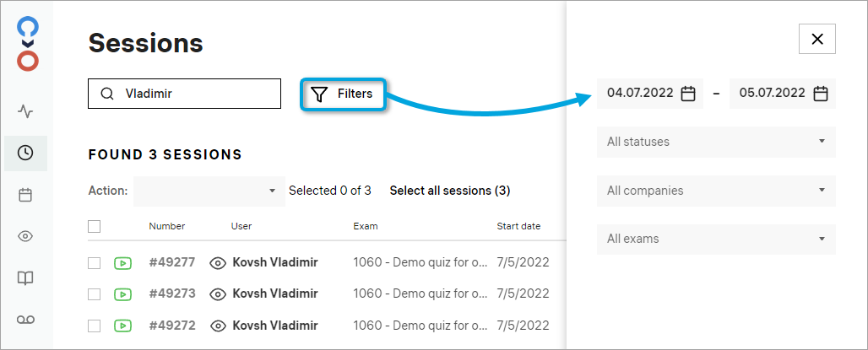This screenshot has height=350, width=868.
Task: Click the Filters button
Action: pos(343,94)
